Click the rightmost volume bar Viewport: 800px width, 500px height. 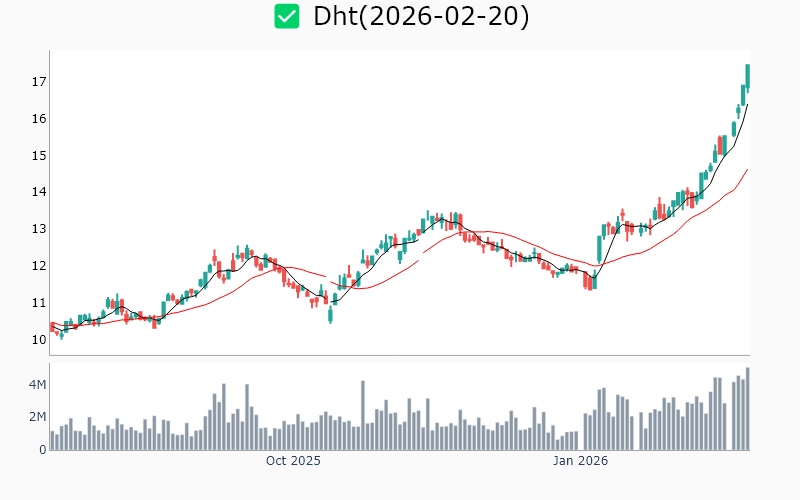[x=747, y=409]
